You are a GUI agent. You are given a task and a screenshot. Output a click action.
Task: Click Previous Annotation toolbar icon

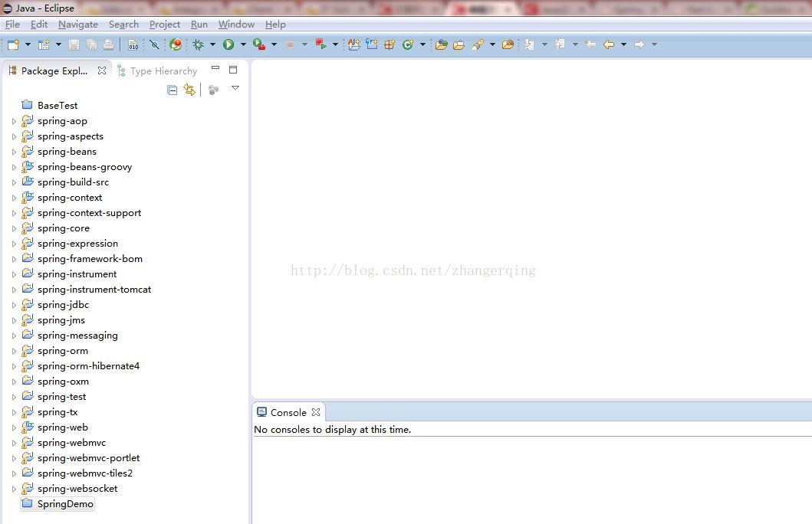point(560,44)
